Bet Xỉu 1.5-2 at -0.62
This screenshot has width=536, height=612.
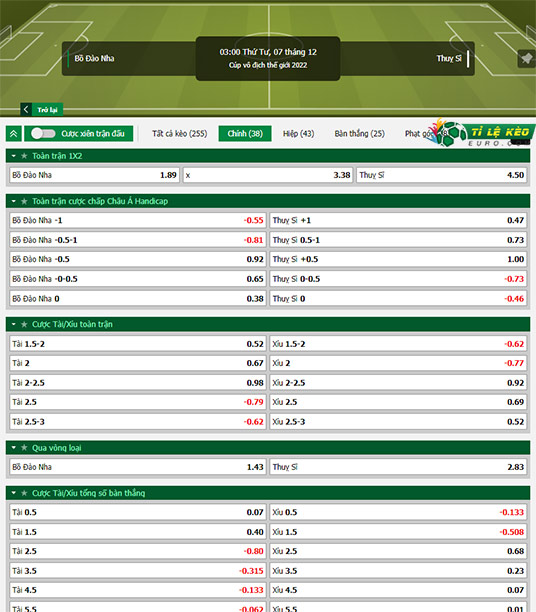[398, 344]
